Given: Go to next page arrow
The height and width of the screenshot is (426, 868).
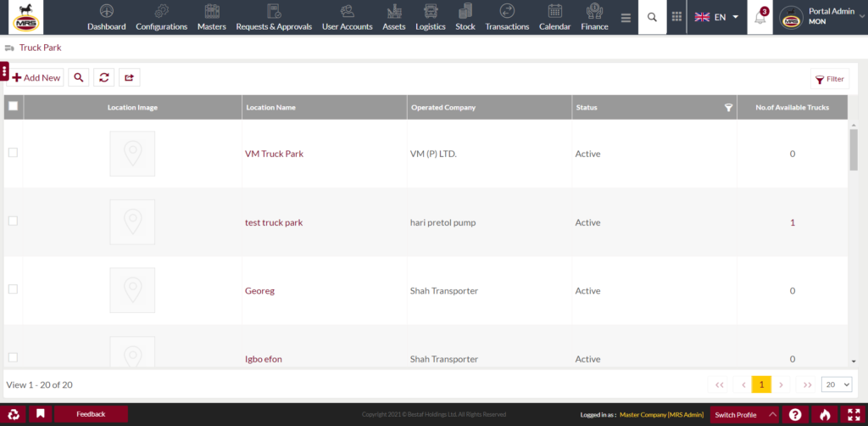Looking at the screenshot, I should (781, 384).
